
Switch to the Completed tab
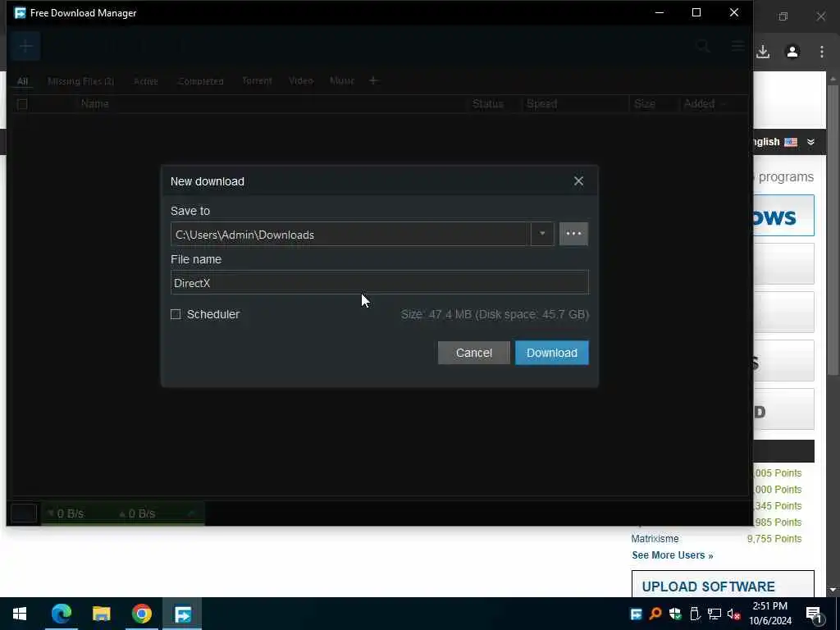(x=201, y=81)
